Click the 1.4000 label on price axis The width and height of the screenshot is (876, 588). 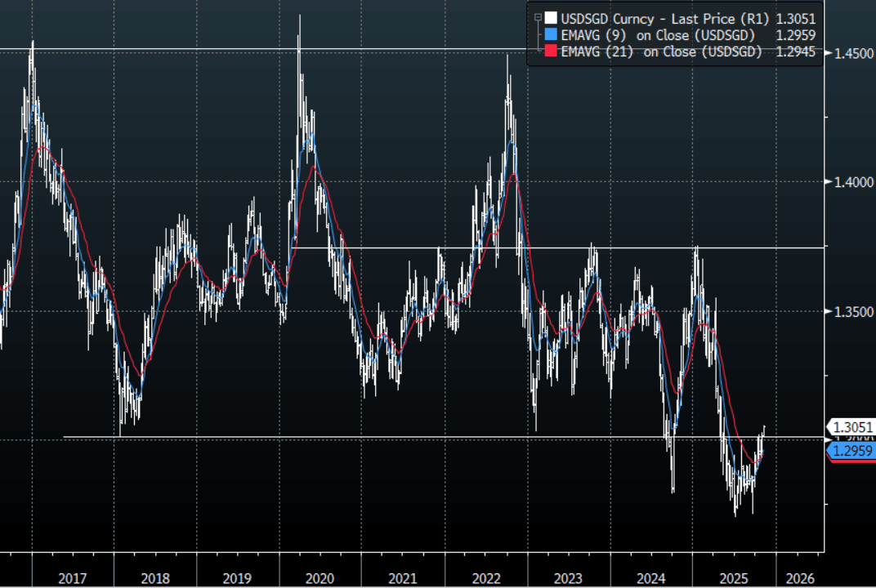point(851,182)
